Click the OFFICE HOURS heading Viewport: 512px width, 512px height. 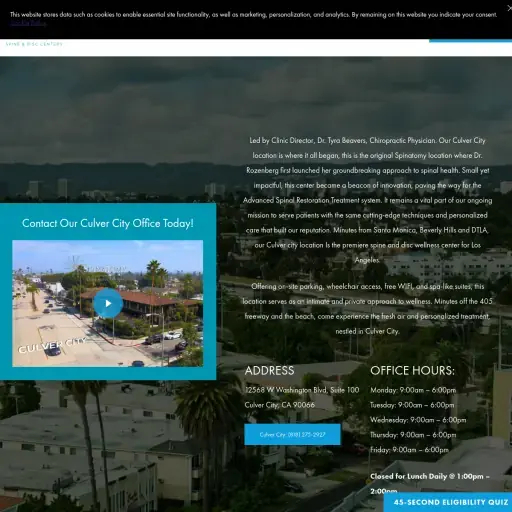point(412,370)
